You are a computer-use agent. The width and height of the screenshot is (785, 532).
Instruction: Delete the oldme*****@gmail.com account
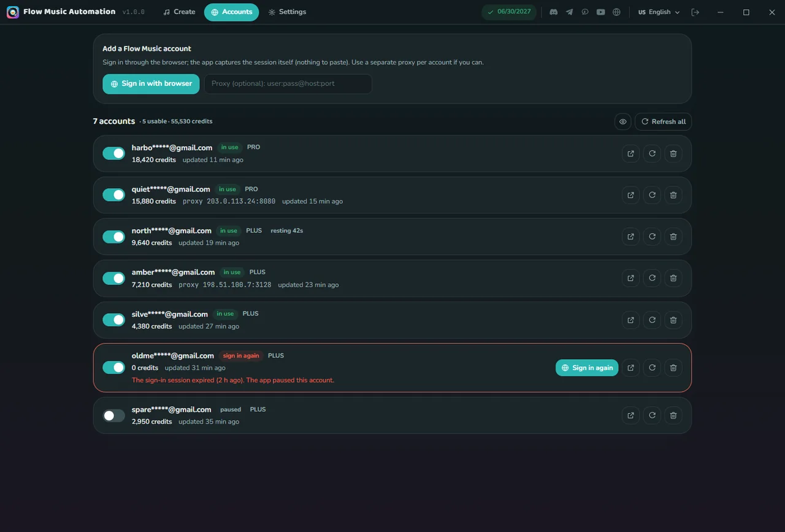point(673,368)
